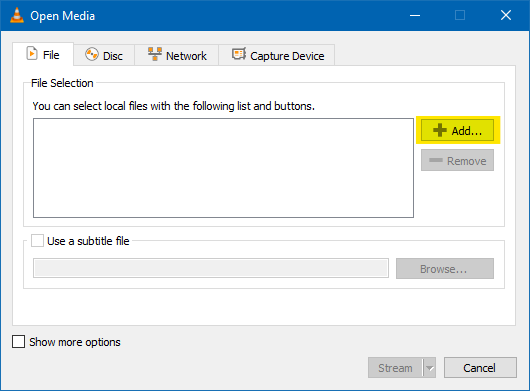530x391 pixels.
Task: Open the Network tab
Action: click(177, 55)
